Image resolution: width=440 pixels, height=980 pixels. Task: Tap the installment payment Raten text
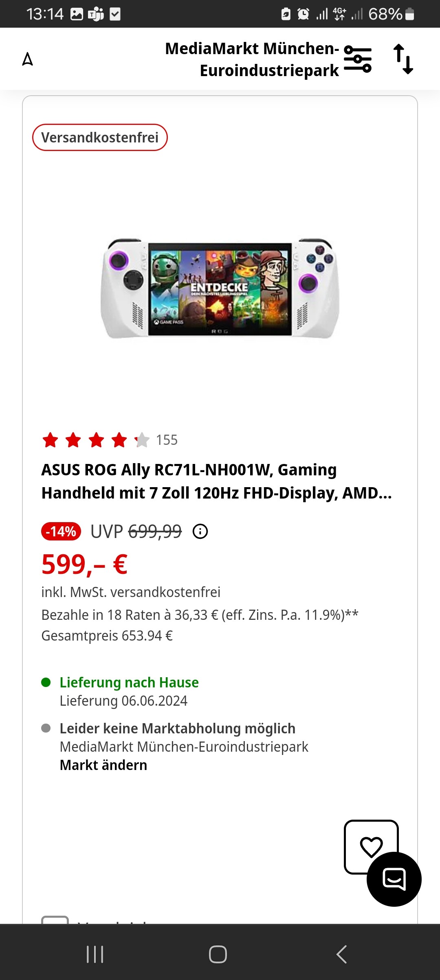click(x=200, y=615)
